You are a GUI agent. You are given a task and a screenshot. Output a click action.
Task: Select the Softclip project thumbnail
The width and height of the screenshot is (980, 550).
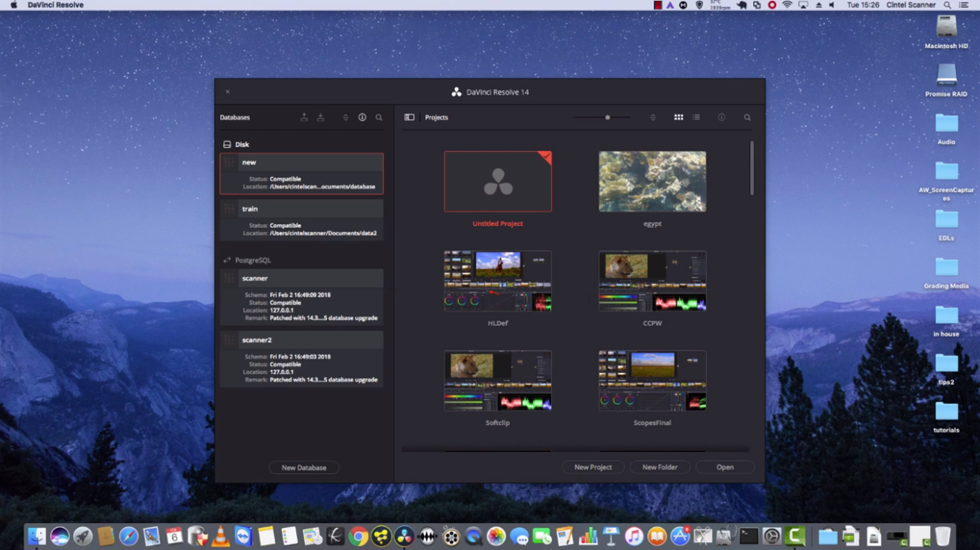[x=498, y=381]
